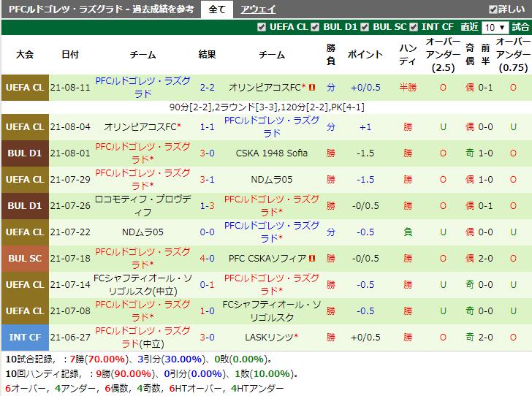Open 1-3 result on 21-07-26
Screen dimensions: 532x396
(207, 205)
